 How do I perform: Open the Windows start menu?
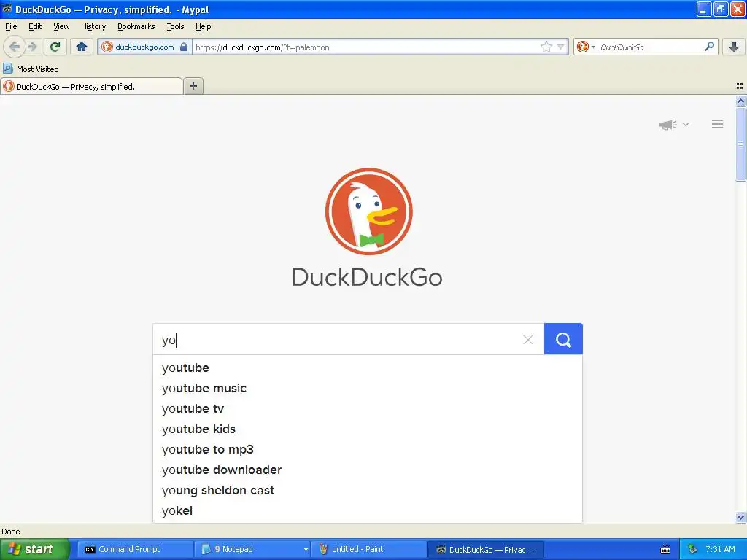34,549
